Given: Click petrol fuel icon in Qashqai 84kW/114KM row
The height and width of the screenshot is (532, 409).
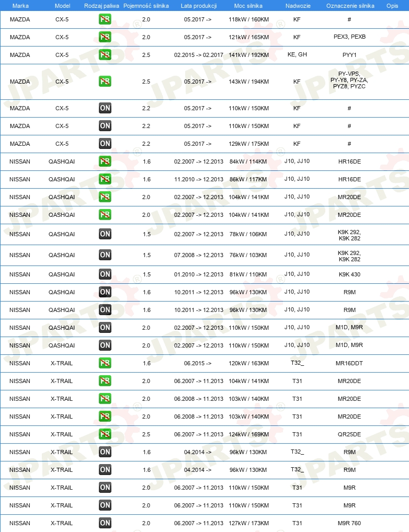Looking at the screenshot, I should (x=105, y=161).
